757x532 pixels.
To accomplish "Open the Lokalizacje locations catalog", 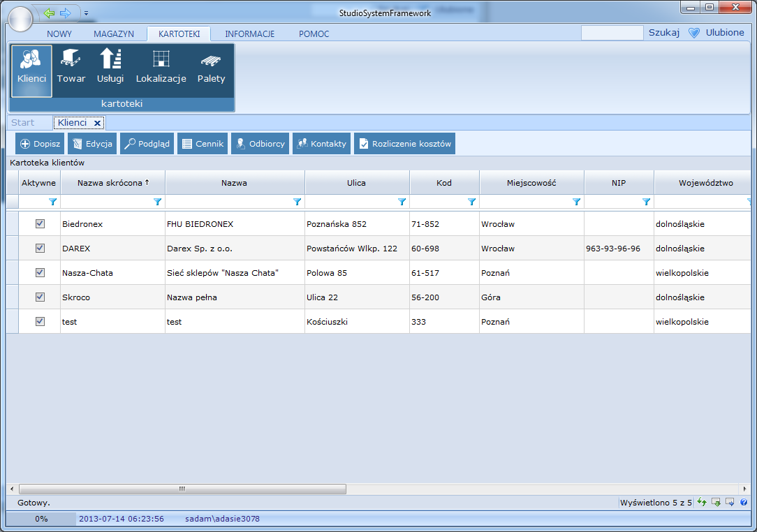I will (x=161, y=71).
